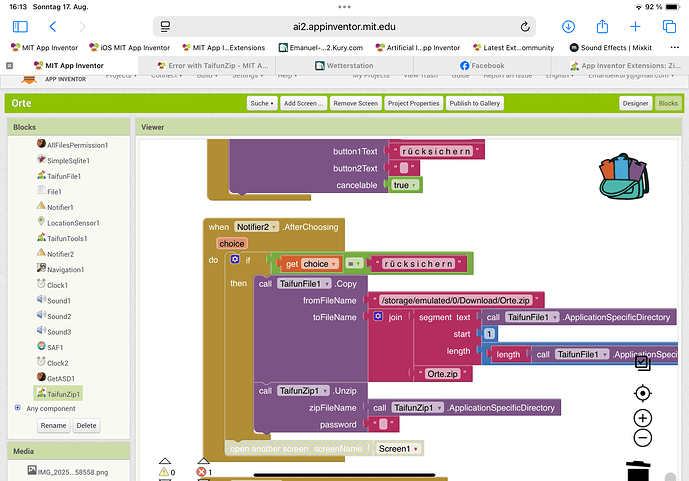Click the Project Properties button
Screen dimensions: 689x481
(x=413, y=103)
